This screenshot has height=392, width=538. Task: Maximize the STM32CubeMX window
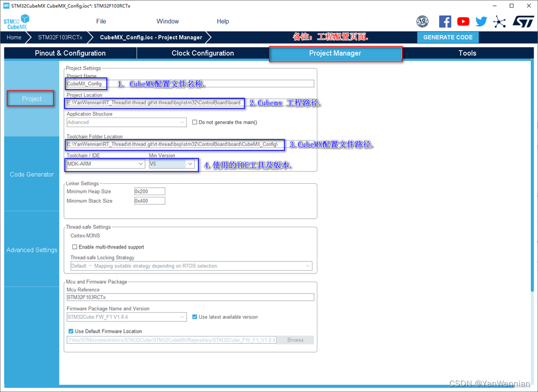pyautogui.click(x=511, y=6)
